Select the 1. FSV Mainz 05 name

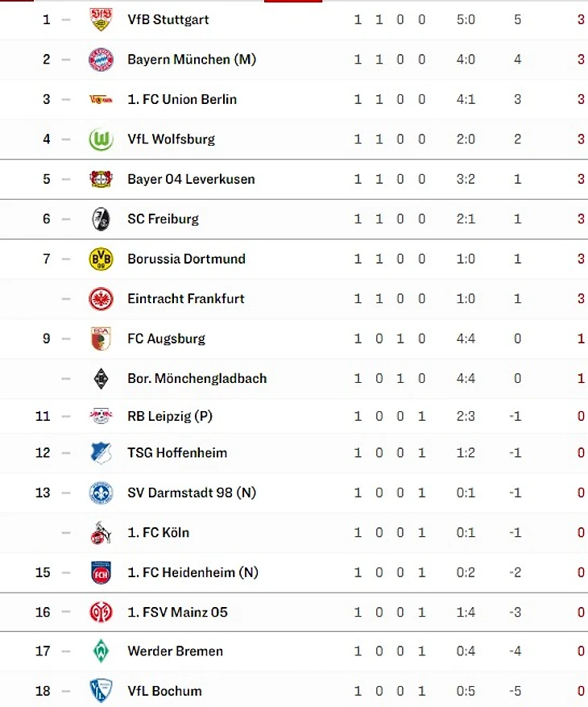tap(177, 612)
